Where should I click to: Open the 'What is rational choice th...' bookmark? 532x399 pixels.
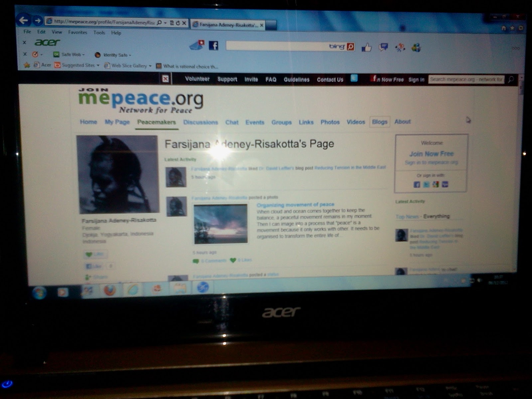[x=187, y=66]
